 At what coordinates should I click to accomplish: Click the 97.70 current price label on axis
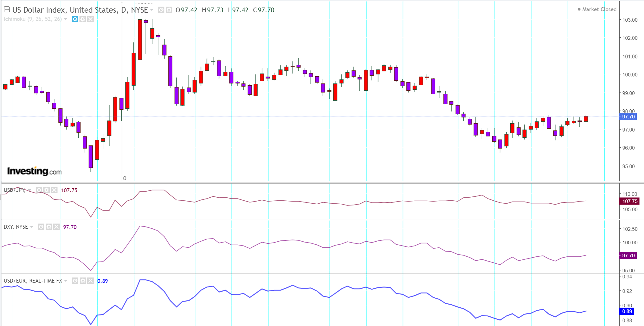point(628,117)
